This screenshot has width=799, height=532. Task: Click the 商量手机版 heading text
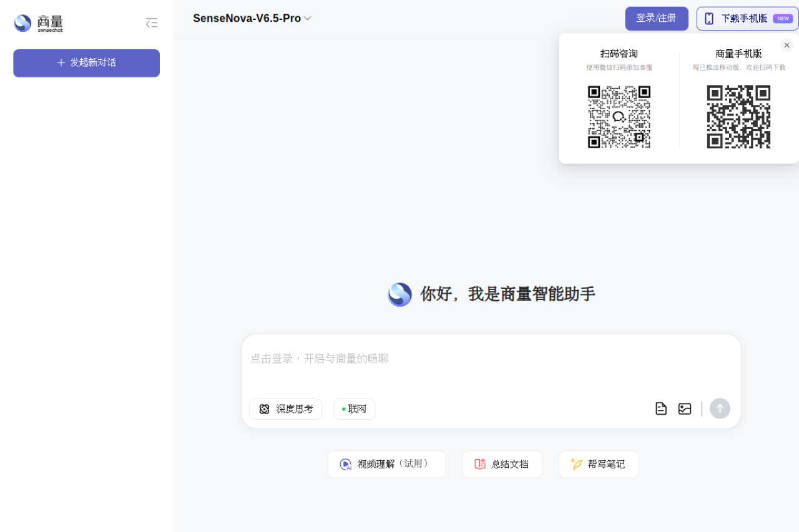click(738, 54)
